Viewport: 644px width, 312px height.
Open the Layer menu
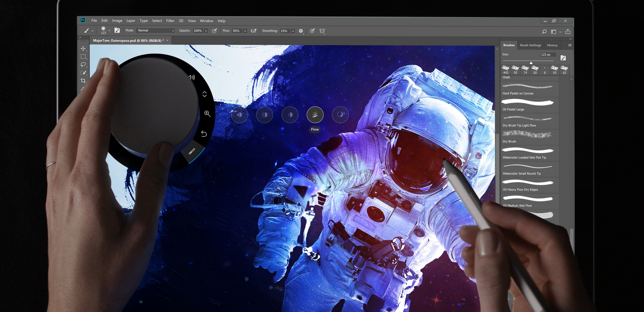click(131, 21)
